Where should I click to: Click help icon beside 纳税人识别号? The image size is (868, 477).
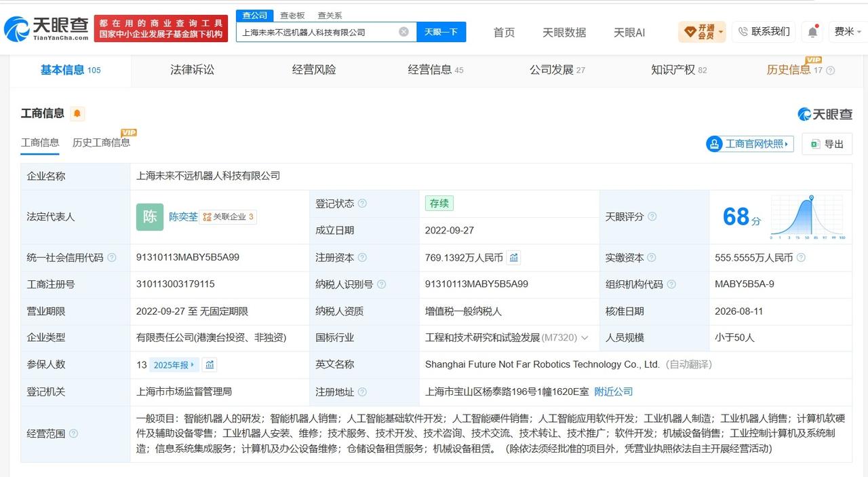[x=381, y=284]
